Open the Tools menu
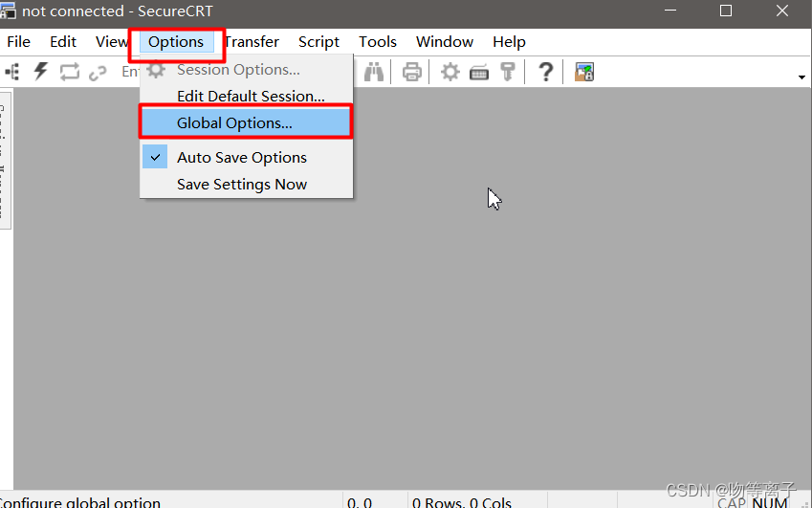Image resolution: width=812 pixels, height=508 pixels. [x=378, y=41]
